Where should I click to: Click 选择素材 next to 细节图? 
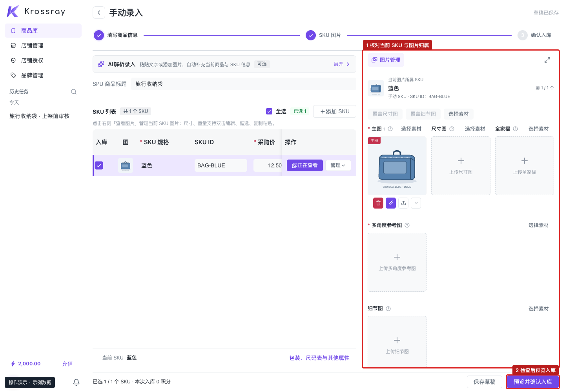tap(539, 309)
